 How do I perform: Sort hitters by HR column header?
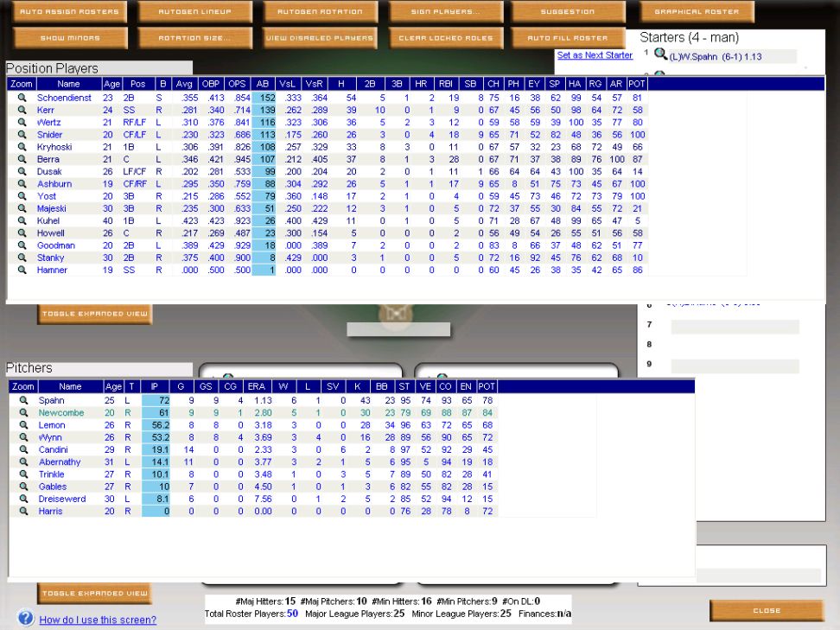[421, 84]
